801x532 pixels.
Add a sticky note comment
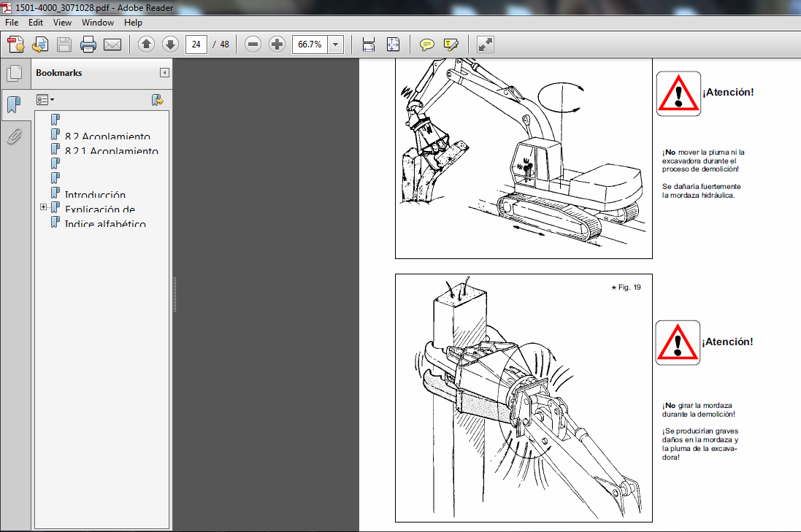pos(426,45)
